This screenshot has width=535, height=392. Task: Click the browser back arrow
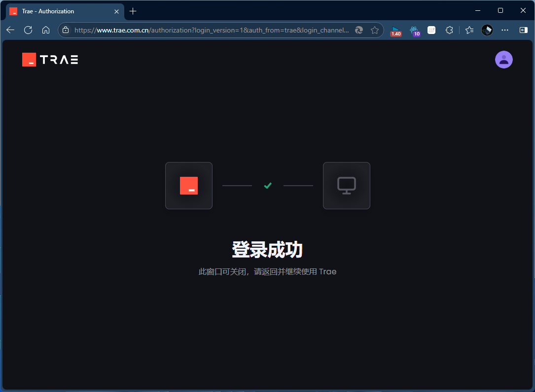(10, 30)
